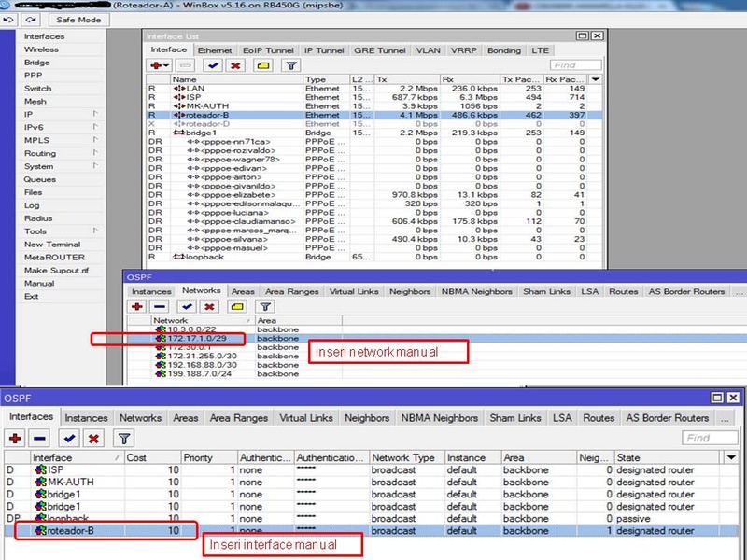Viewport: 747px width, 560px height.
Task: Open Neighbors tab in OSPF Networks window
Action: pos(410,291)
